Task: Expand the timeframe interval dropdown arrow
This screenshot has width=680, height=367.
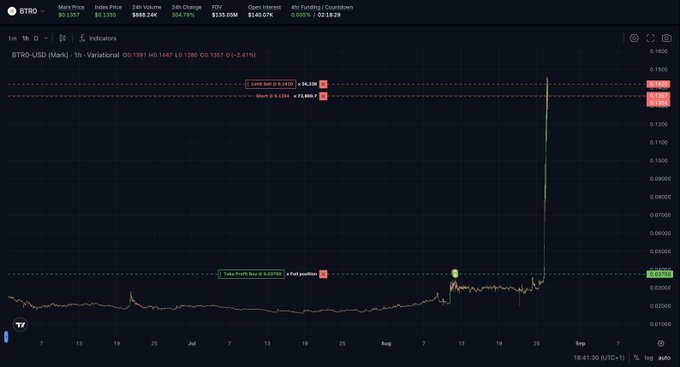Action: [46, 39]
